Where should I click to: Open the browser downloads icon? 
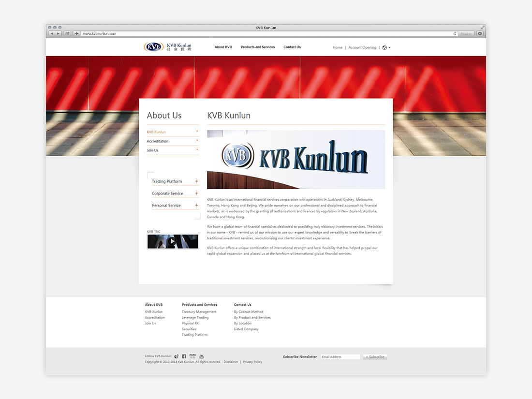tap(480, 33)
